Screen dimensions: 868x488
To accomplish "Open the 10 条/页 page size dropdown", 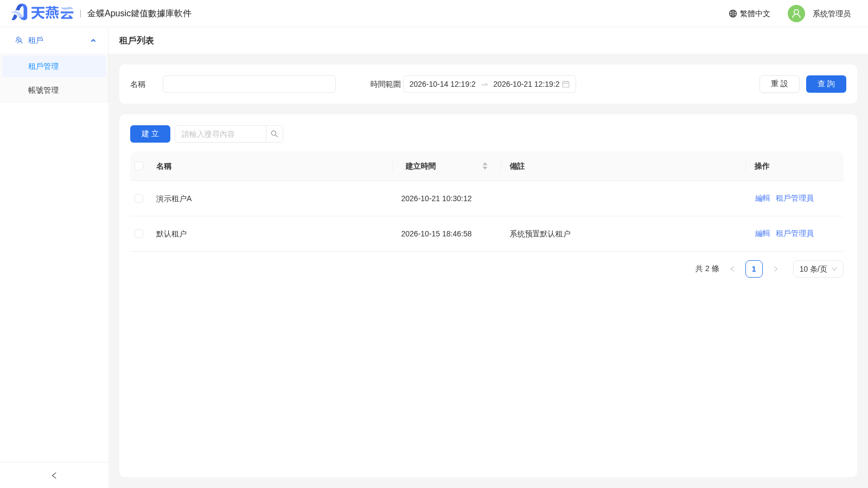I will (x=818, y=269).
